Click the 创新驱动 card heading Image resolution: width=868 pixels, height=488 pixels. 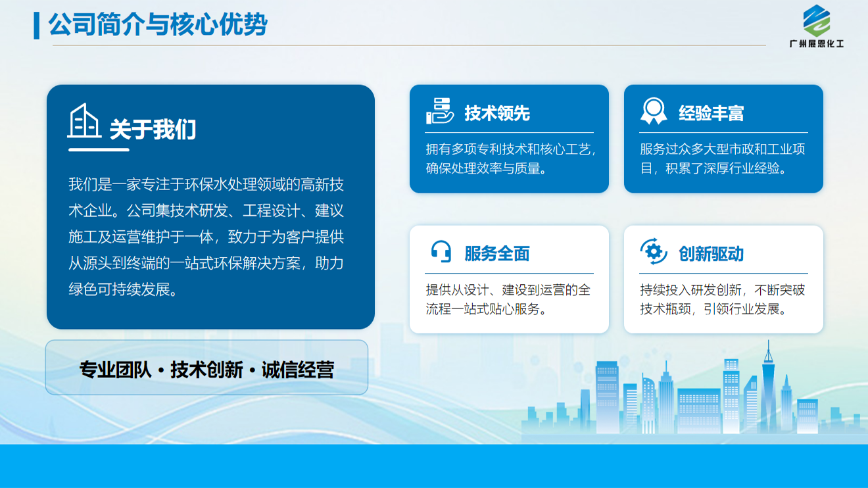coord(711,254)
